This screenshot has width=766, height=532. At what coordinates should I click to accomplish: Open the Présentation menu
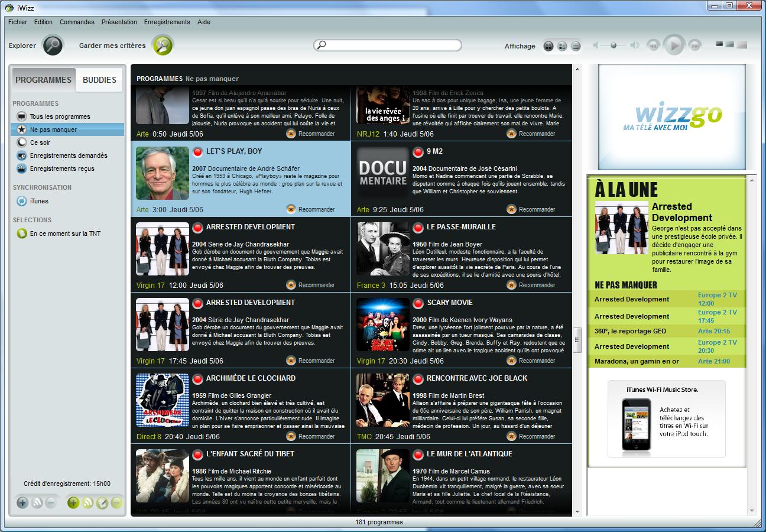119,22
